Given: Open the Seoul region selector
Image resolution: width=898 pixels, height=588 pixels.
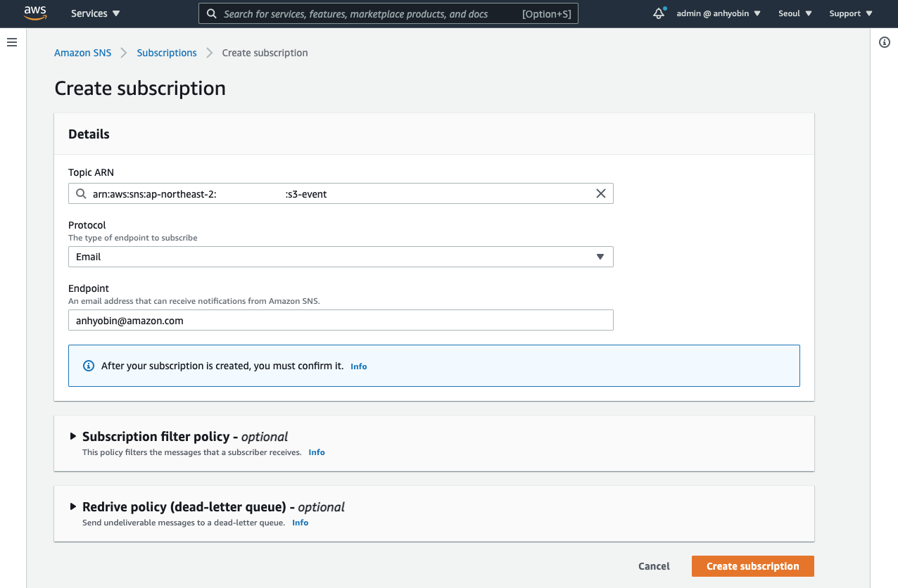Looking at the screenshot, I should point(795,13).
